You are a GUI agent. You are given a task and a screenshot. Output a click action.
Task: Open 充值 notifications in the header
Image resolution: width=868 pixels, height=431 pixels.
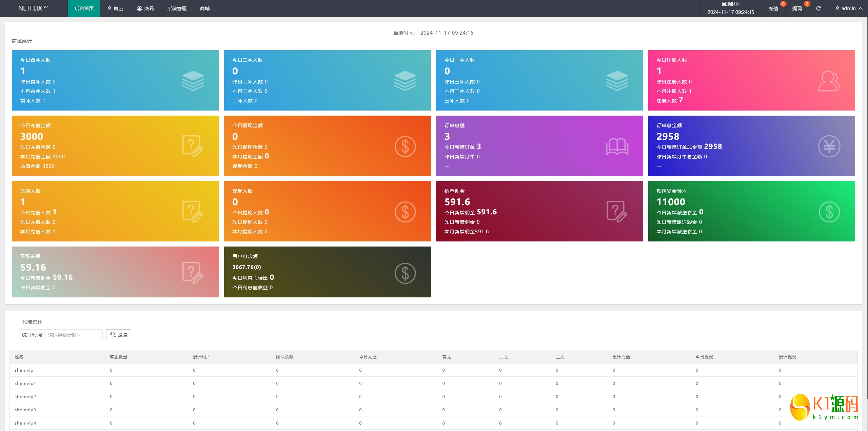click(773, 8)
